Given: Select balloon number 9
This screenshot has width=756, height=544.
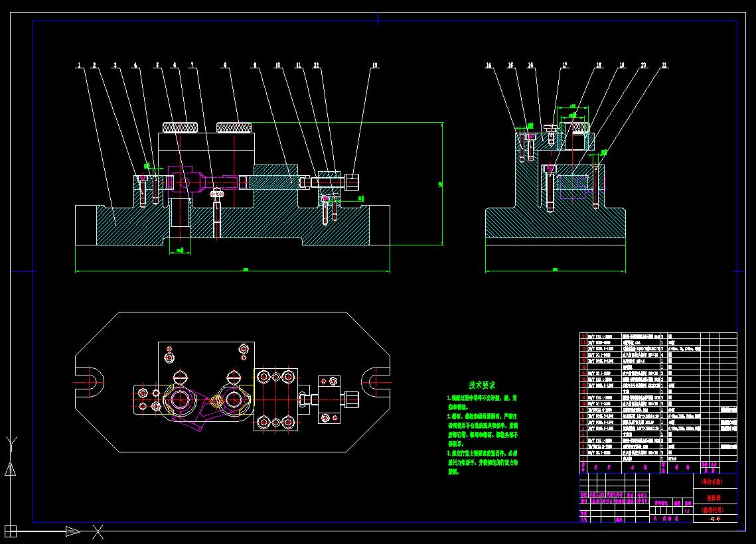Looking at the screenshot, I should [255, 65].
